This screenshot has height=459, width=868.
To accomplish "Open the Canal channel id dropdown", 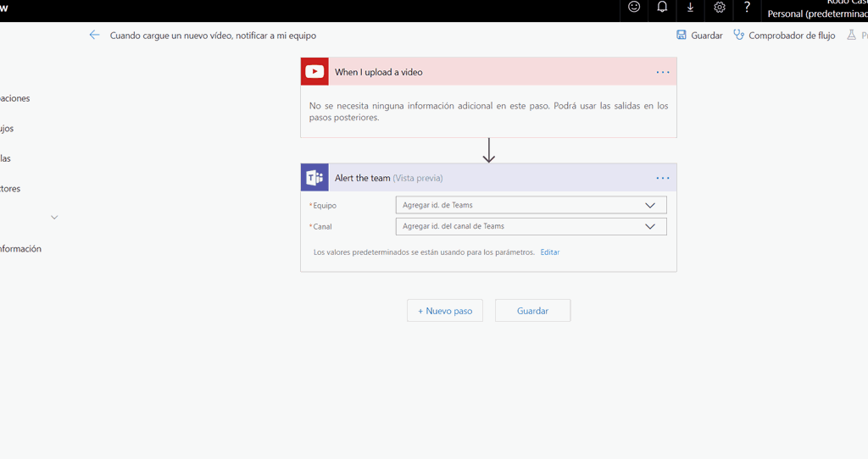I will [531, 226].
